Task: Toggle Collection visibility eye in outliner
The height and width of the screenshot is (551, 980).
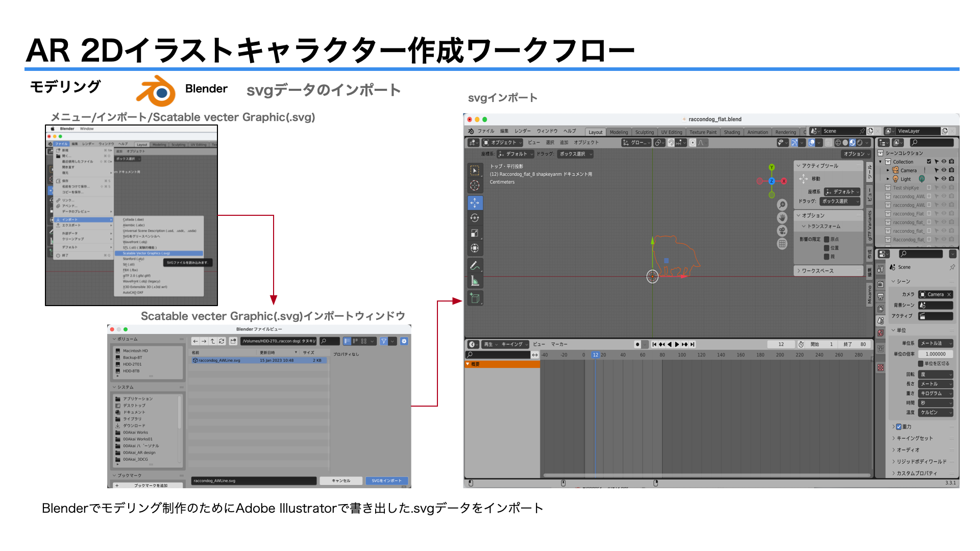Action: (x=944, y=162)
